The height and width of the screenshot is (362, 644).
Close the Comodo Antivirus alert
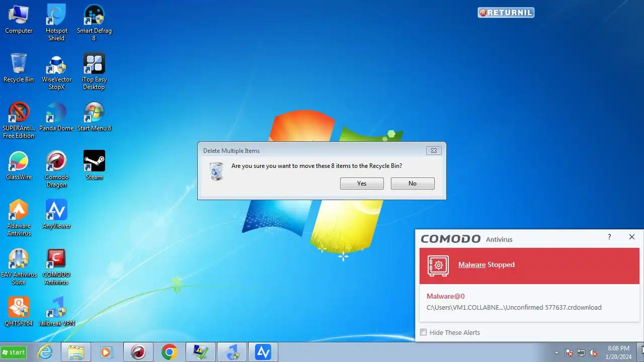(632, 237)
